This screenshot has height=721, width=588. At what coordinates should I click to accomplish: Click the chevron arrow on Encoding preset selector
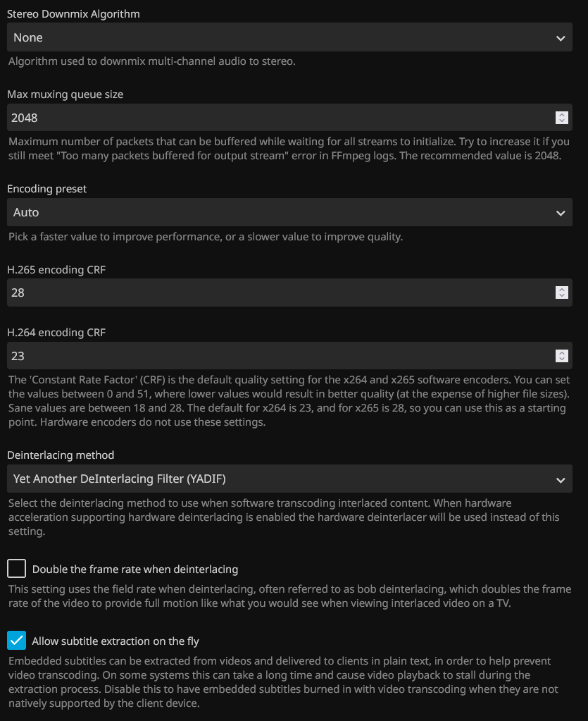tap(561, 213)
